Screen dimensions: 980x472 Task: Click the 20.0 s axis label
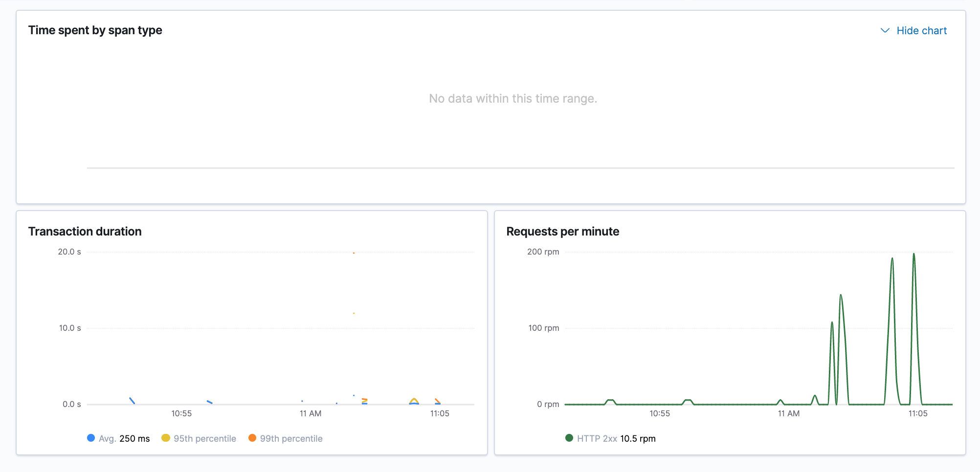68,252
